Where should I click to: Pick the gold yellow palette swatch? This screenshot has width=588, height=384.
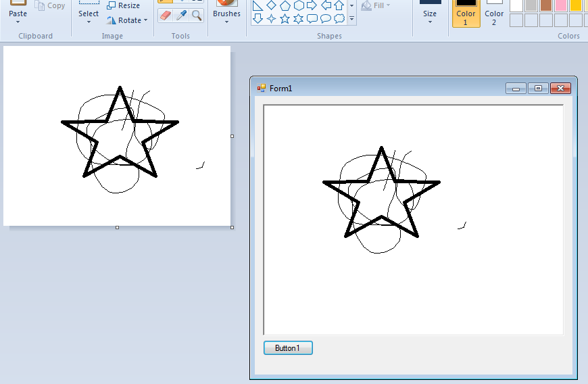point(576,5)
